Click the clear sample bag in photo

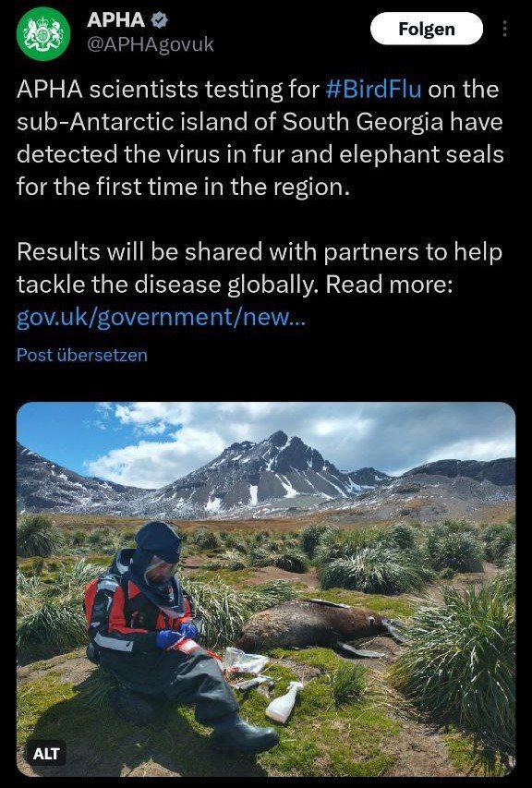pos(245,660)
